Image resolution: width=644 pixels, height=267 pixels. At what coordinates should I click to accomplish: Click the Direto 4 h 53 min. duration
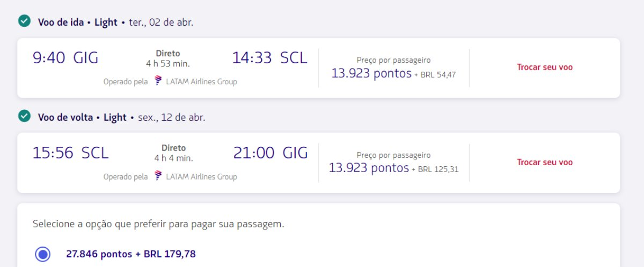tap(168, 58)
